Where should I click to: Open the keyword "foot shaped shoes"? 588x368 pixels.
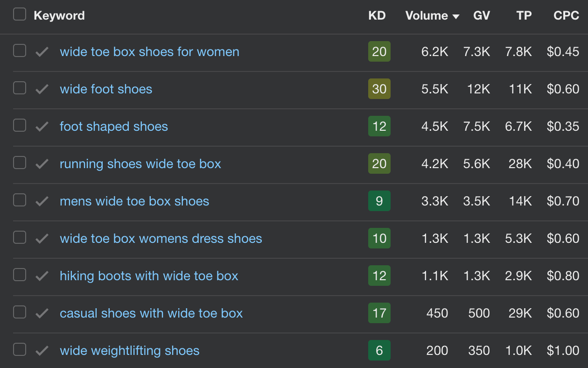pos(114,126)
